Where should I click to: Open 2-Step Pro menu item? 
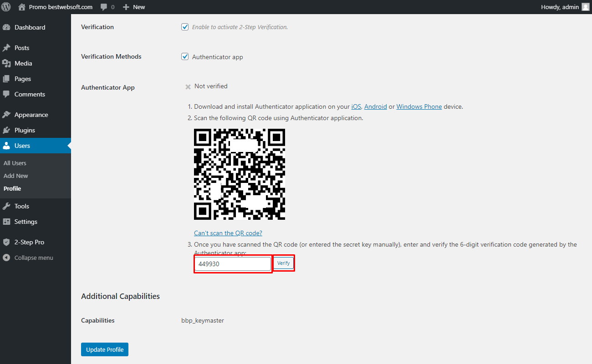(x=36, y=242)
